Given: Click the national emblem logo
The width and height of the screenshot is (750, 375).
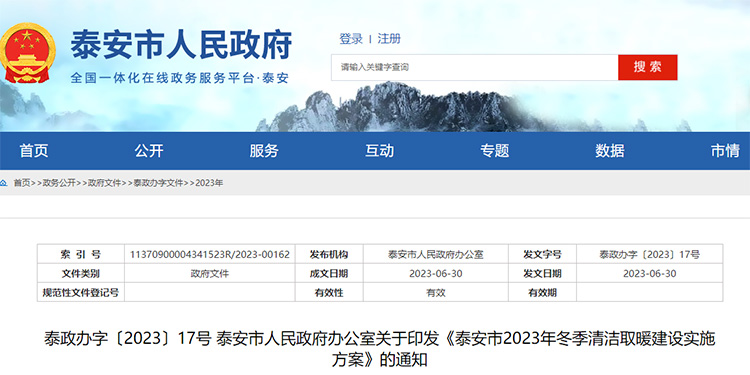Looking at the screenshot, I should (27, 53).
